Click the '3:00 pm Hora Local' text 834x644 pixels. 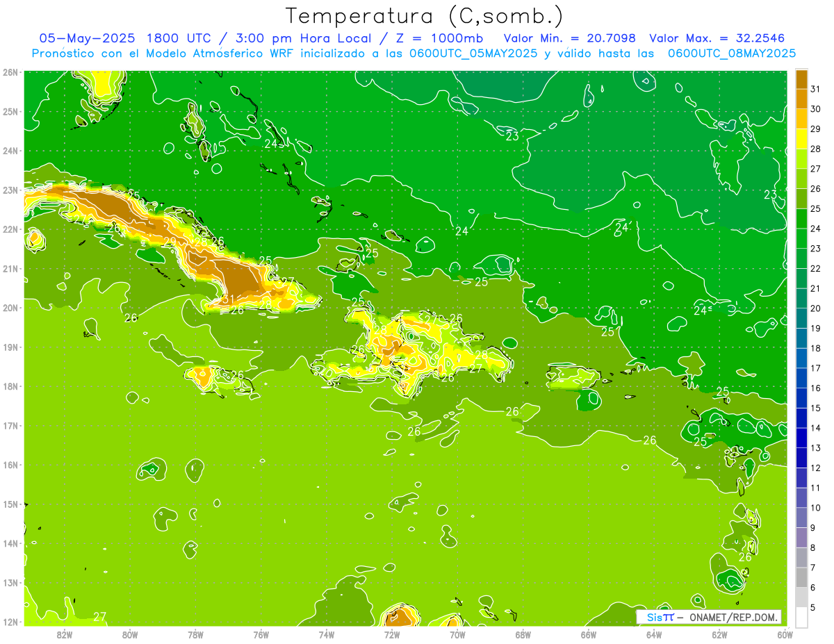point(304,38)
